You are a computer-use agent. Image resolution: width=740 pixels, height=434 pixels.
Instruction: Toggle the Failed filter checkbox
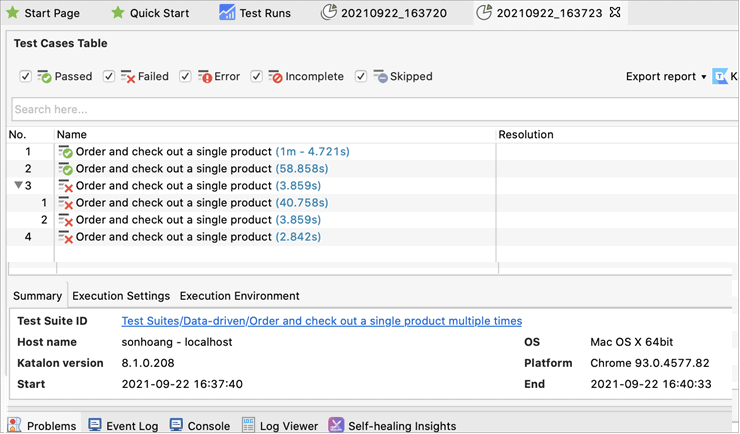point(109,76)
